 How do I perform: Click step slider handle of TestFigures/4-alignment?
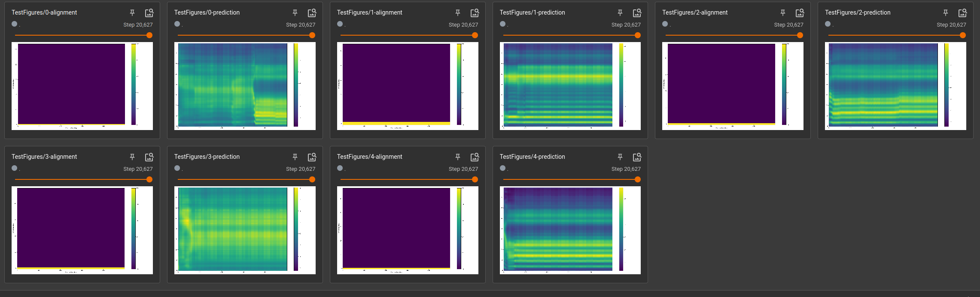[475, 179]
